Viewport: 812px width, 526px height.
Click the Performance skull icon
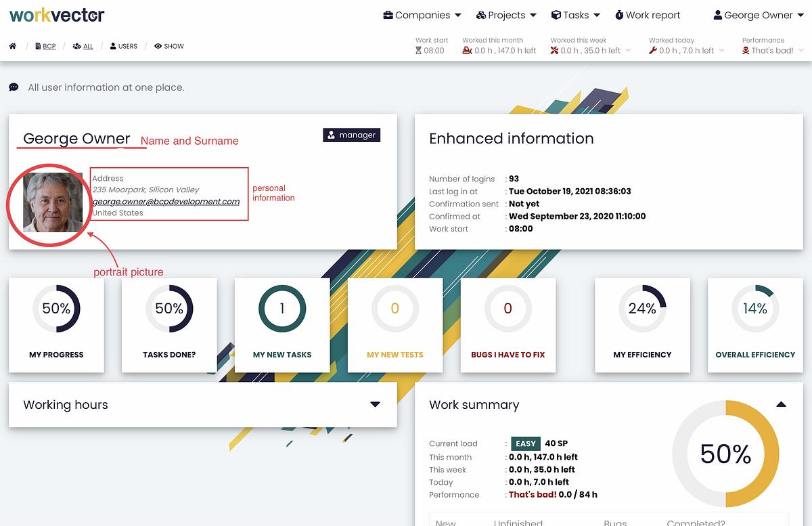[746, 51]
